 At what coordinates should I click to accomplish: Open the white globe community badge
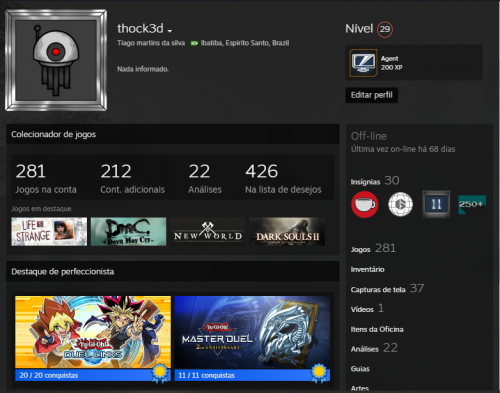400,204
